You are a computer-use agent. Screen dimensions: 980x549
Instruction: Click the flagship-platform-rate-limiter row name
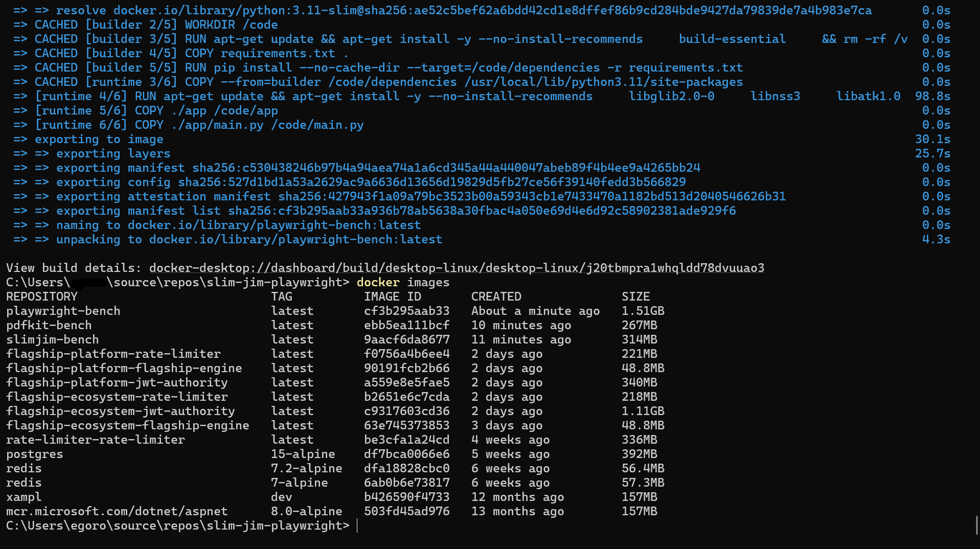pyautogui.click(x=113, y=354)
